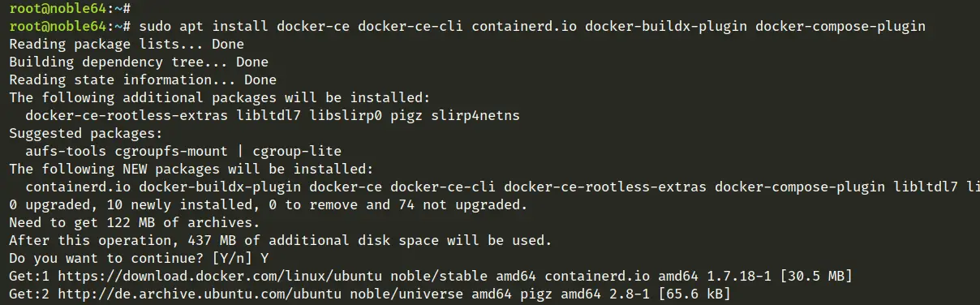Click 'The following NEW packages will be installed' line
This screenshot has height=305, width=980.
(191, 170)
